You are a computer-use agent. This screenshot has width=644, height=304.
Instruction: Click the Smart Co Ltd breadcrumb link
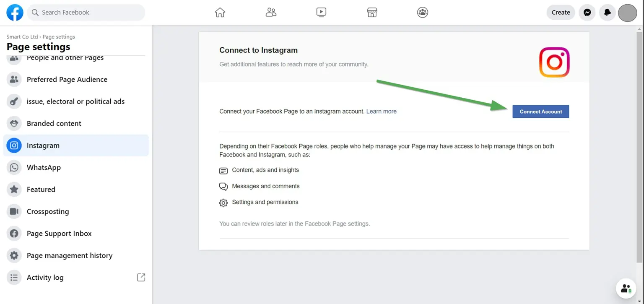[22, 37]
